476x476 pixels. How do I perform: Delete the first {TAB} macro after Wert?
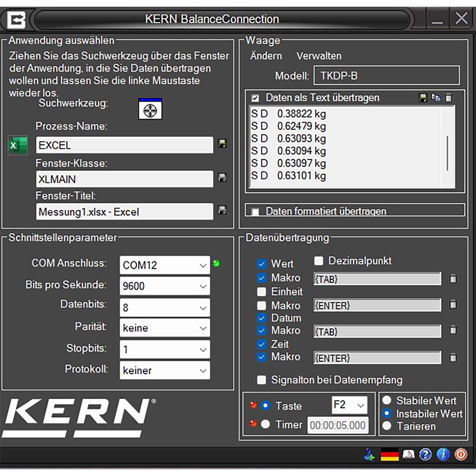(453, 279)
